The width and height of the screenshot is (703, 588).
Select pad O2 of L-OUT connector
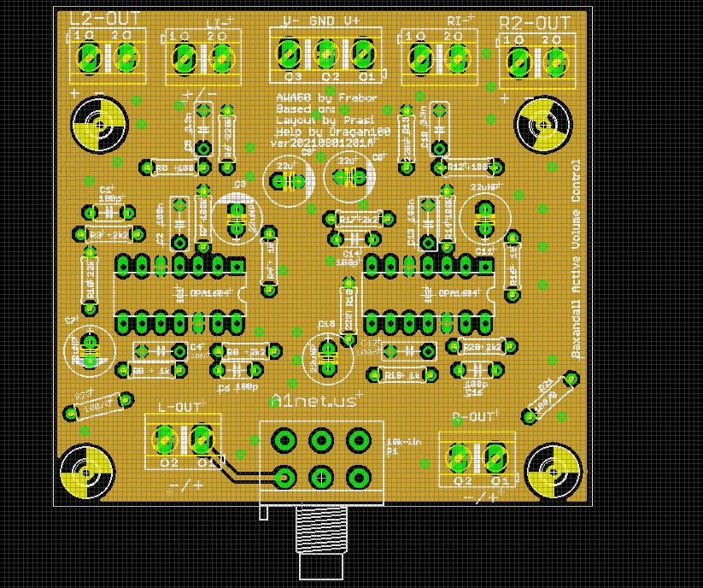[x=165, y=439]
